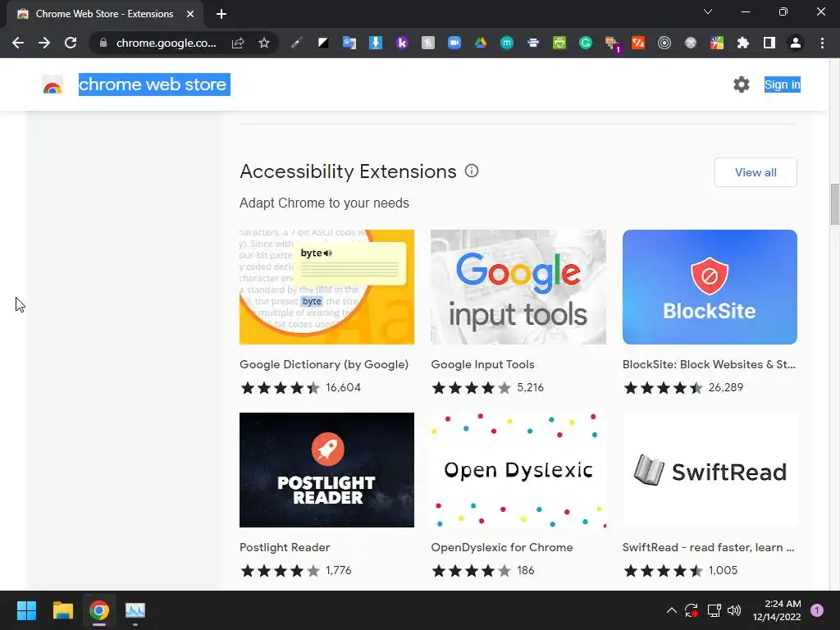Open the notification badge in taskbar

[816, 610]
